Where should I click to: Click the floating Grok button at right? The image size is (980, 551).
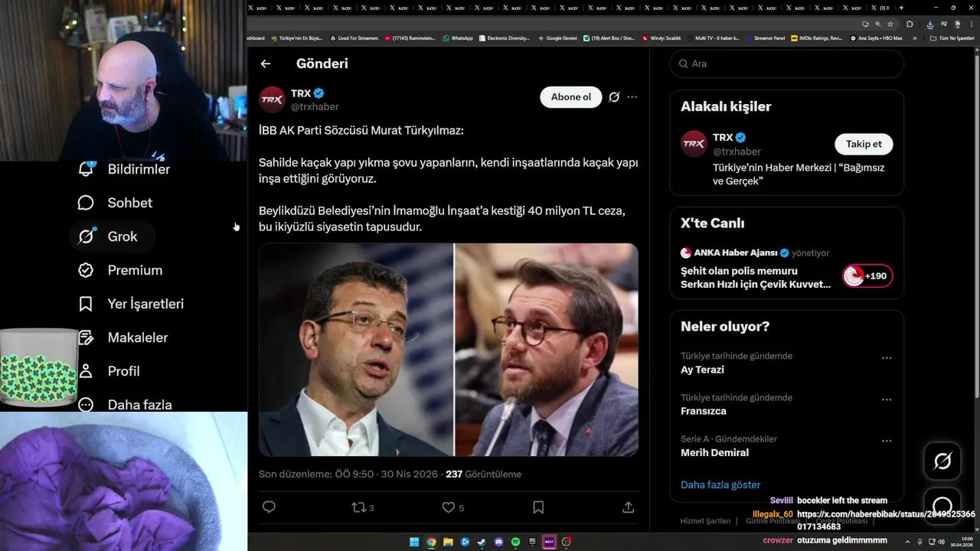(x=942, y=461)
